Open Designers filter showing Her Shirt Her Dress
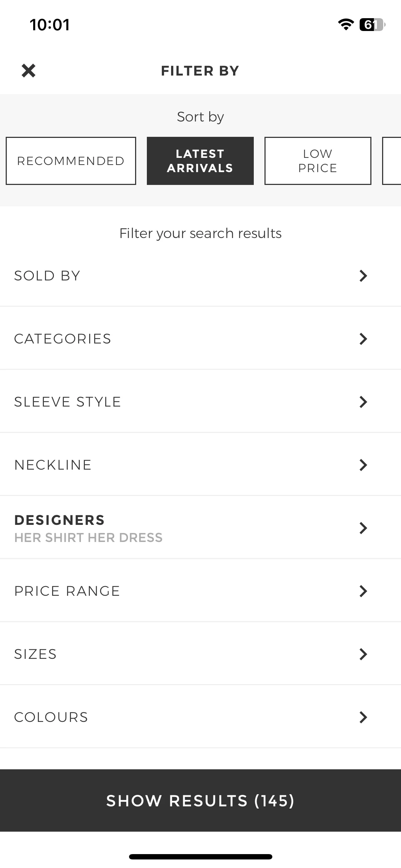The image size is (401, 868). (200, 528)
